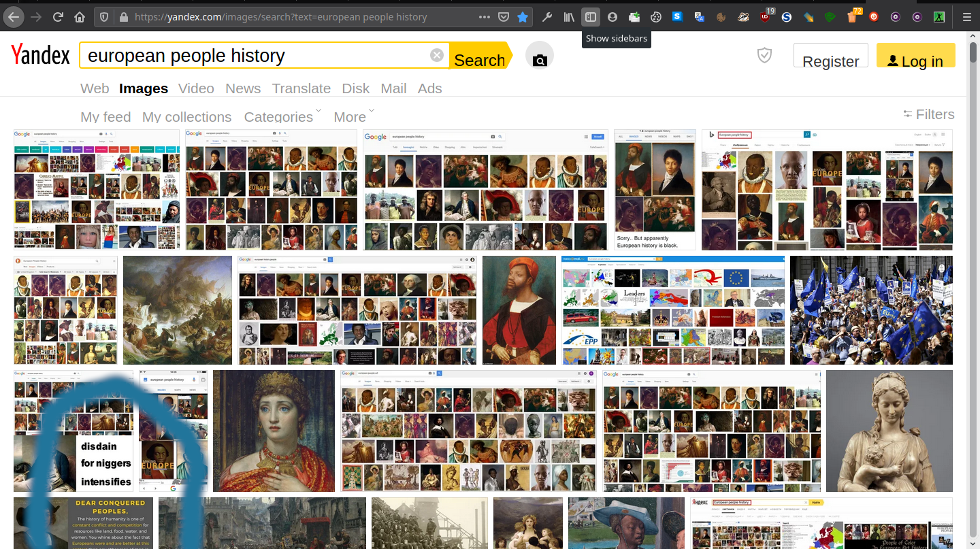Click the green figure extension icon
980x549 pixels.
[939, 17]
